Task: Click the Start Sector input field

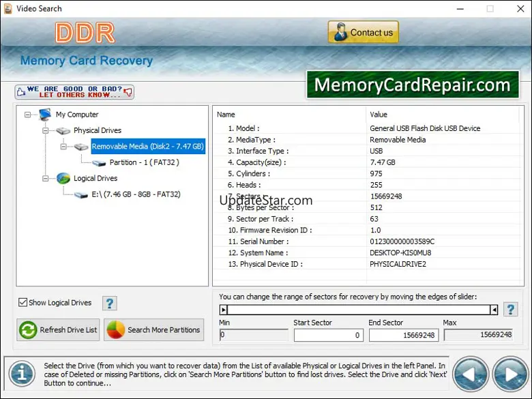Action: pyautogui.click(x=329, y=335)
